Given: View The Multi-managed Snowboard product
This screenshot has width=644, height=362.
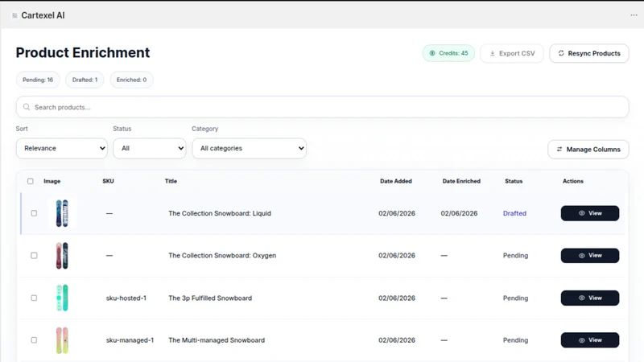Looking at the screenshot, I should click(x=590, y=340).
